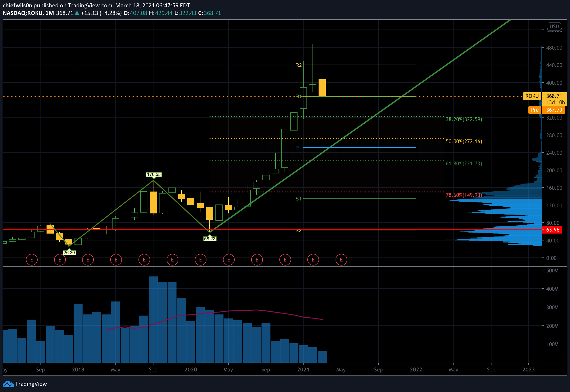
Task: Click the rightmost earnings E marker
Action: 341,260
